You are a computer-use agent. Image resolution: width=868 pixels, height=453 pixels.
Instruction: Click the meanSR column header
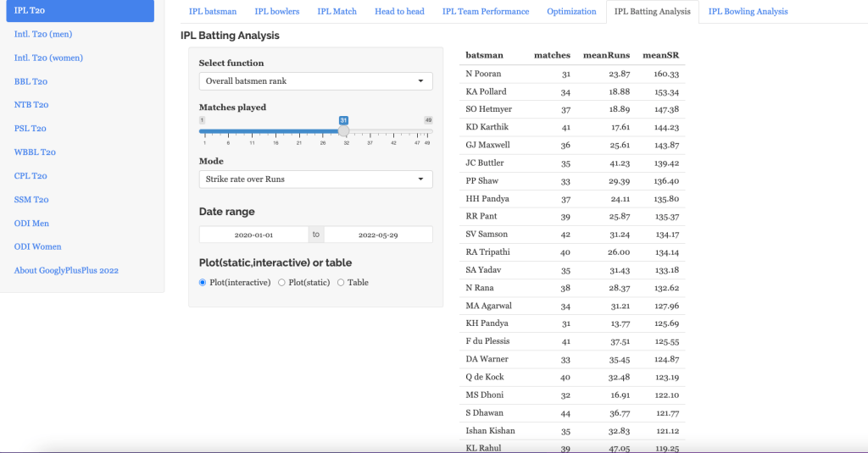(661, 56)
